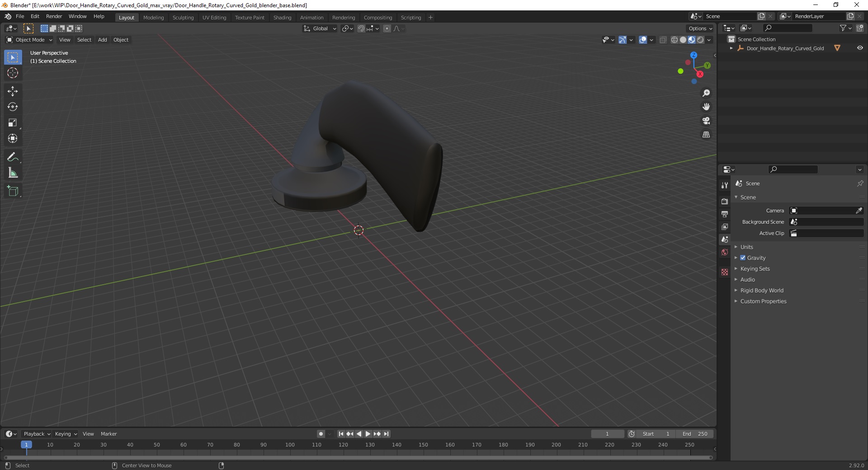Click the Play animation button
This screenshot has height=470, width=868.
[x=368, y=434]
